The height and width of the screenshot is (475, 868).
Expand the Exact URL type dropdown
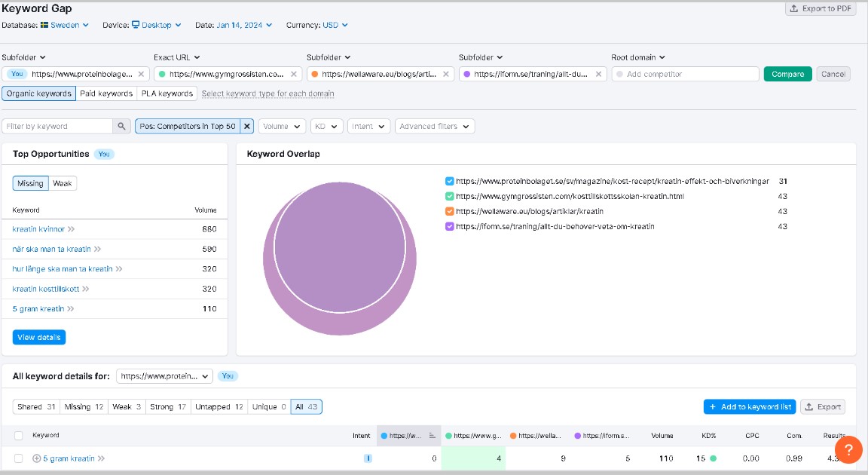pos(177,57)
